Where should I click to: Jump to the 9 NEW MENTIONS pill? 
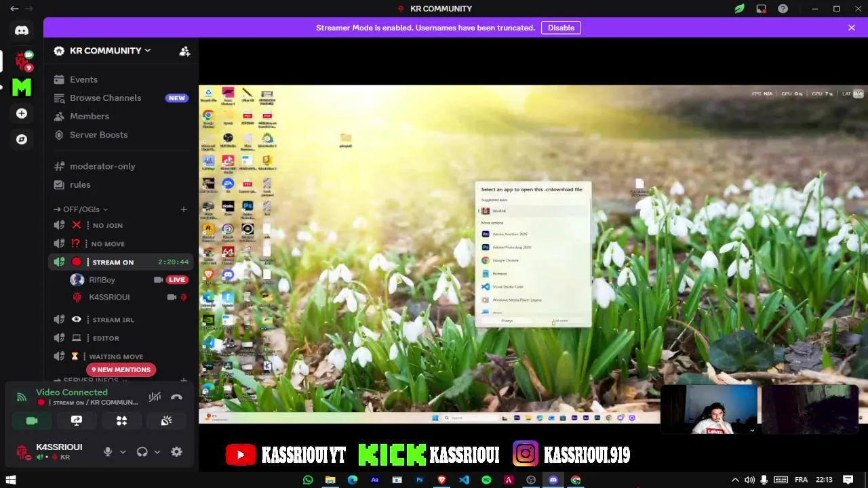point(121,369)
